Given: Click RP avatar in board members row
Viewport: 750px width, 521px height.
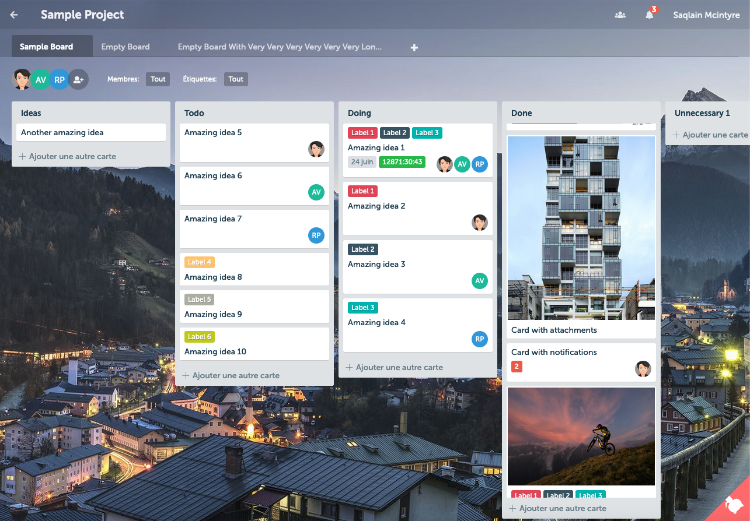Looking at the screenshot, I should pos(59,79).
